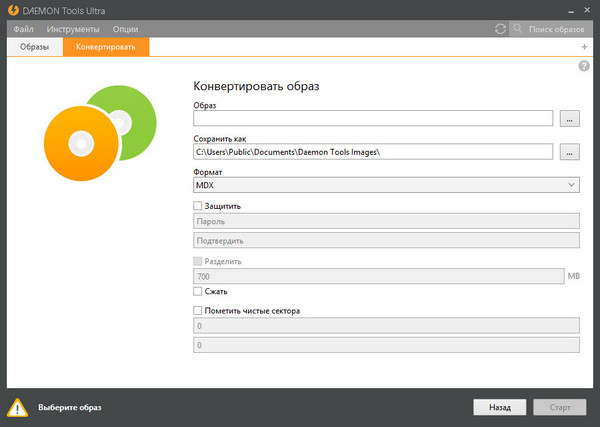Expand the Формат MDX dropdown
600x427 pixels.
click(385, 185)
